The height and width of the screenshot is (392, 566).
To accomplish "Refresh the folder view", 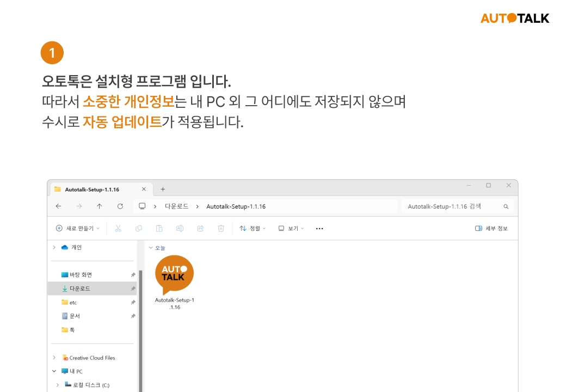I will (x=120, y=206).
